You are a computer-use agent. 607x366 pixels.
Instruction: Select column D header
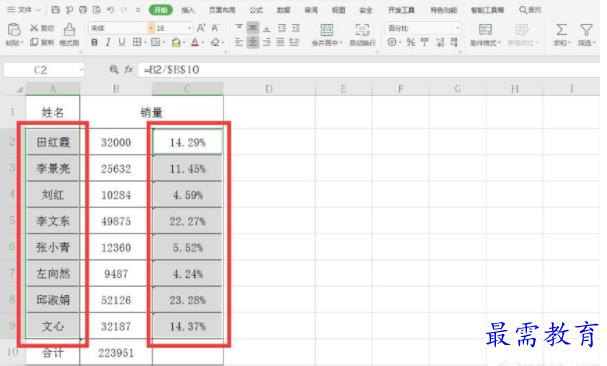click(x=269, y=89)
